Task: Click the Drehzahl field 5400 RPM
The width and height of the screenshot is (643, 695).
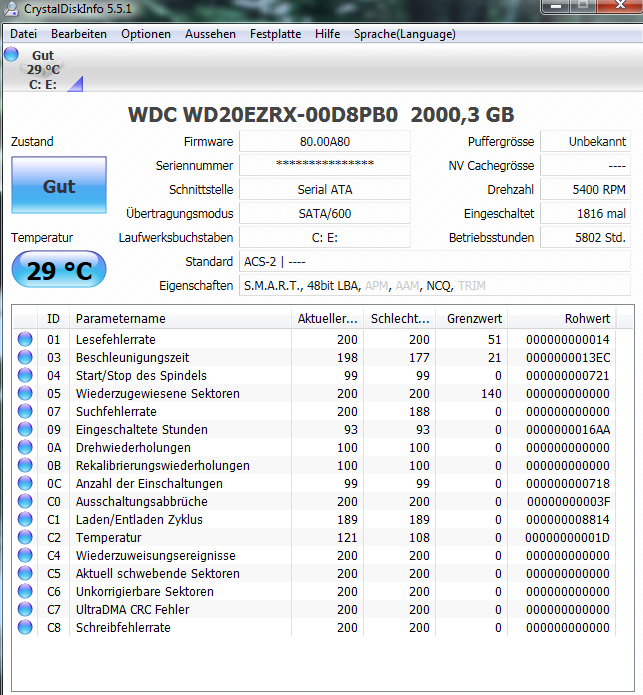Action: tap(585, 189)
